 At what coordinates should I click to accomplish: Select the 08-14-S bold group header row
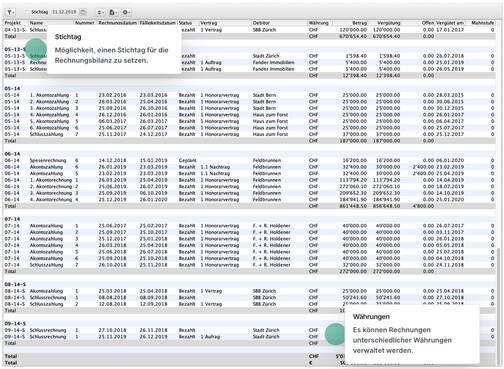[249, 285]
